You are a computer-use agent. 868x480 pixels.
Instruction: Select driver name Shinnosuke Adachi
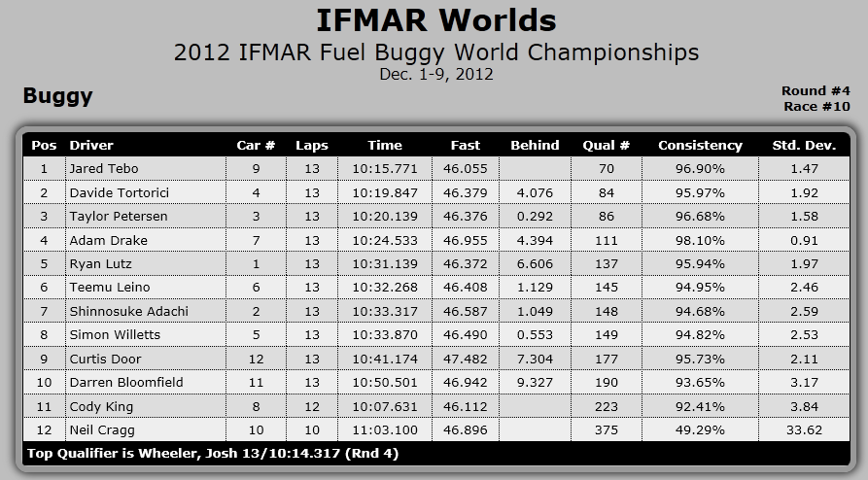point(129,311)
